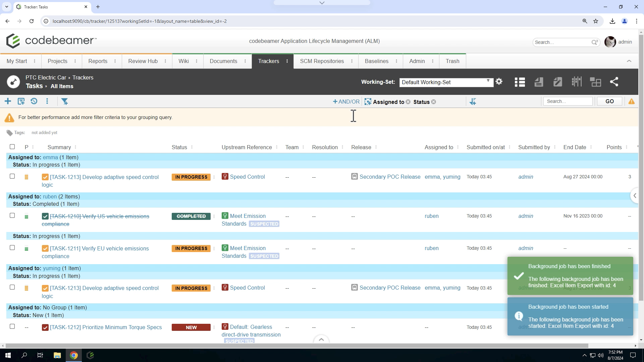This screenshot has height=362, width=644.
Task: Open the Secondary POC Release link in emma group
Action: tap(390, 177)
